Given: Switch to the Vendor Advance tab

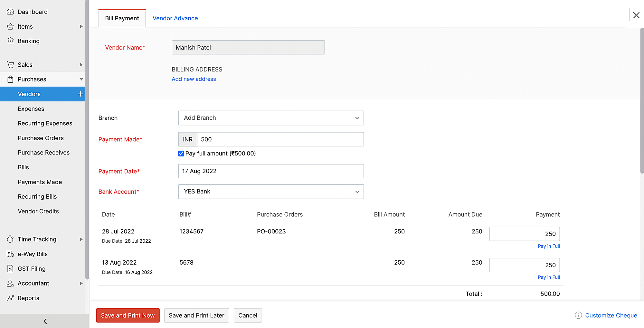Looking at the screenshot, I should click(x=175, y=18).
